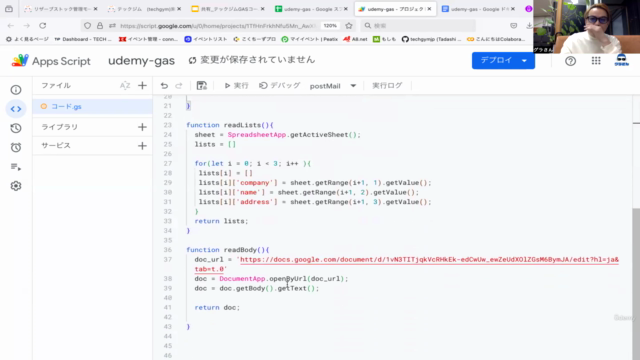Image resolution: width=640 pixels, height=360 pixels.
Task: Place cursor on 'return lists;' line
Action: (x=221, y=221)
